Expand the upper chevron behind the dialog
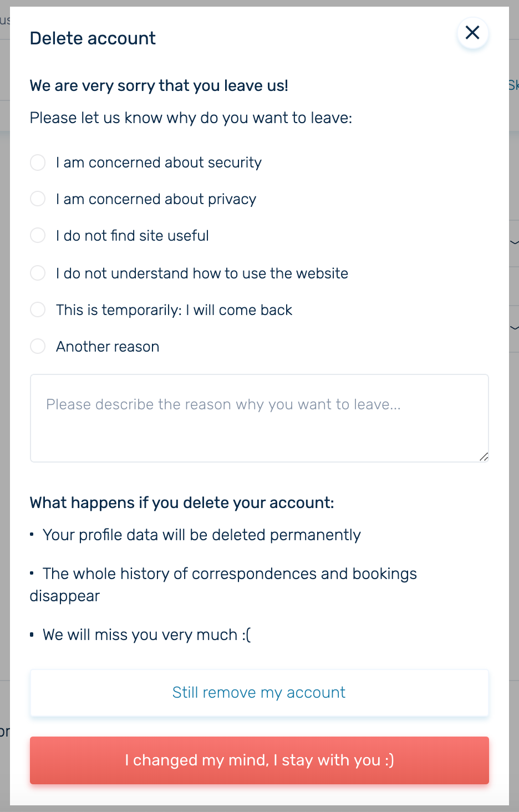 (514, 242)
